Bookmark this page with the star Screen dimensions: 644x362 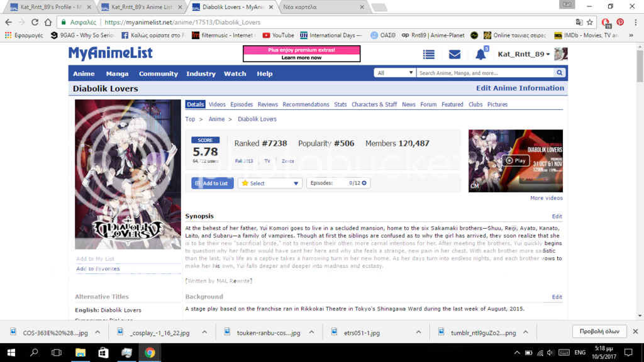(590, 22)
